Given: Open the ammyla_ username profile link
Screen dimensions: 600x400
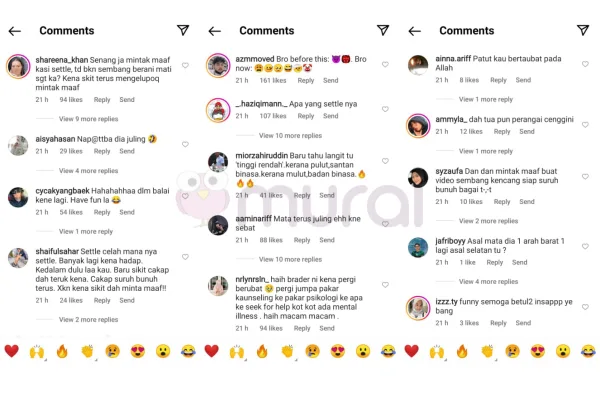Looking at the screenshot, I should [x=451, y=119].
